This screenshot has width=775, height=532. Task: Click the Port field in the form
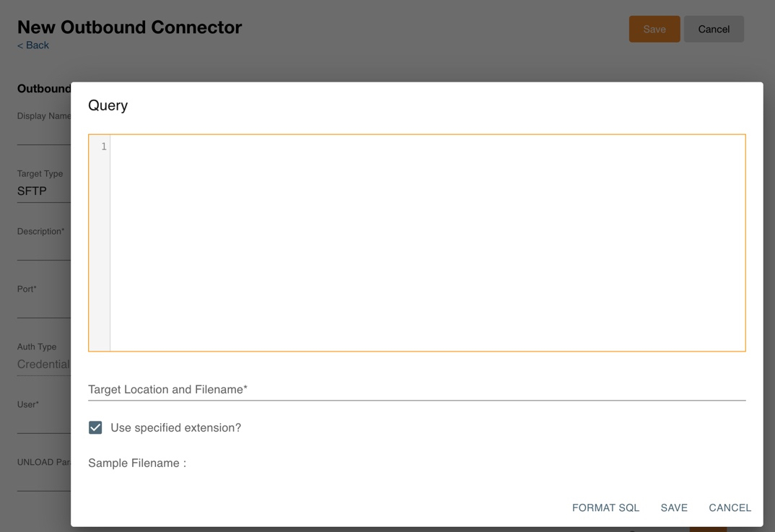point(43,308)
